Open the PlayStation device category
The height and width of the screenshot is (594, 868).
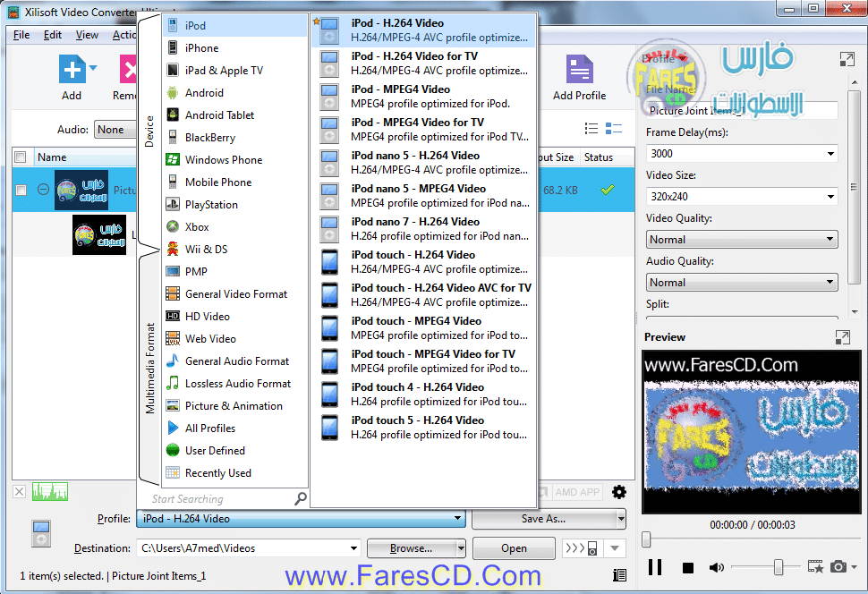tap(235, 204)
